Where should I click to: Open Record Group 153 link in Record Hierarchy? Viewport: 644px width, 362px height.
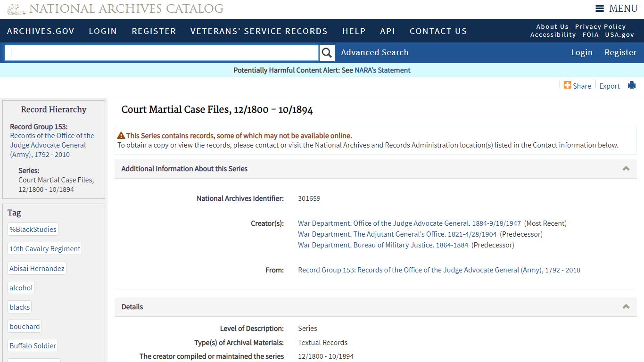[52, 145]
